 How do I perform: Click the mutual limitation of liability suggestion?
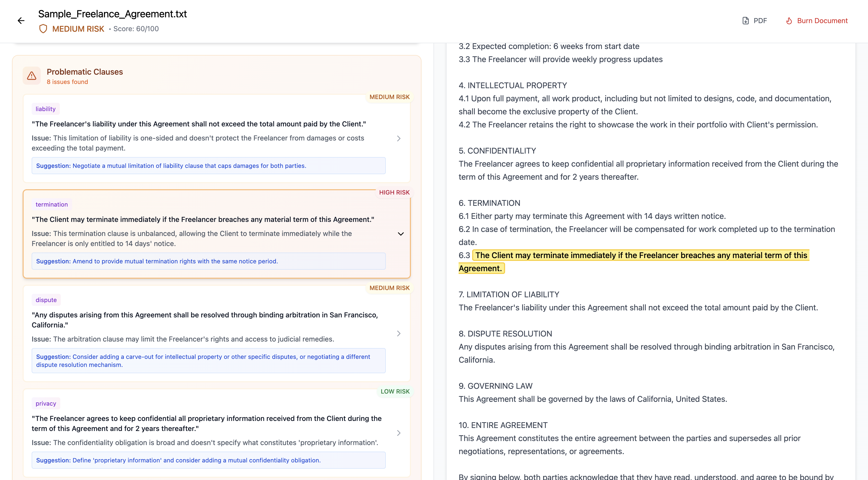coord(208,166)
